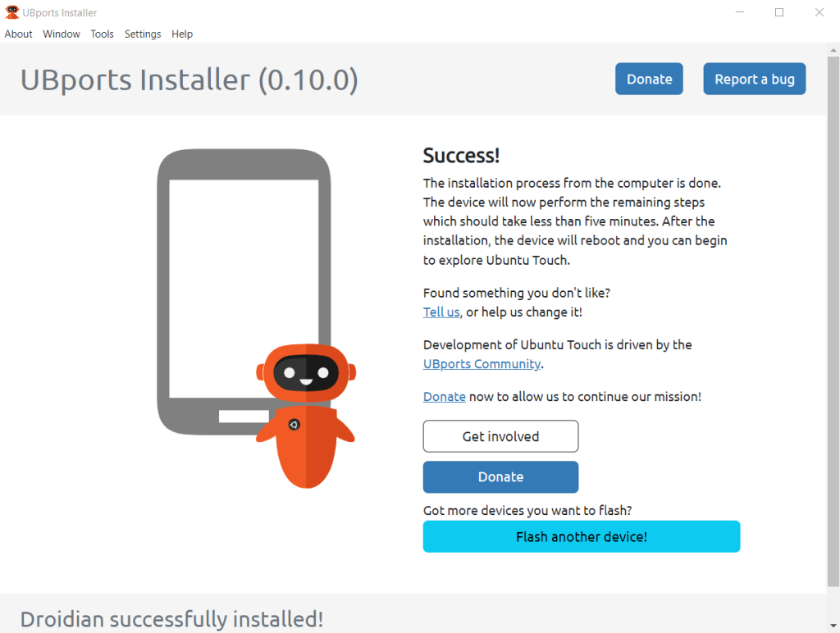840x633 pixels.
Task: Open the UBports Community link
Action: coord(482,364)
